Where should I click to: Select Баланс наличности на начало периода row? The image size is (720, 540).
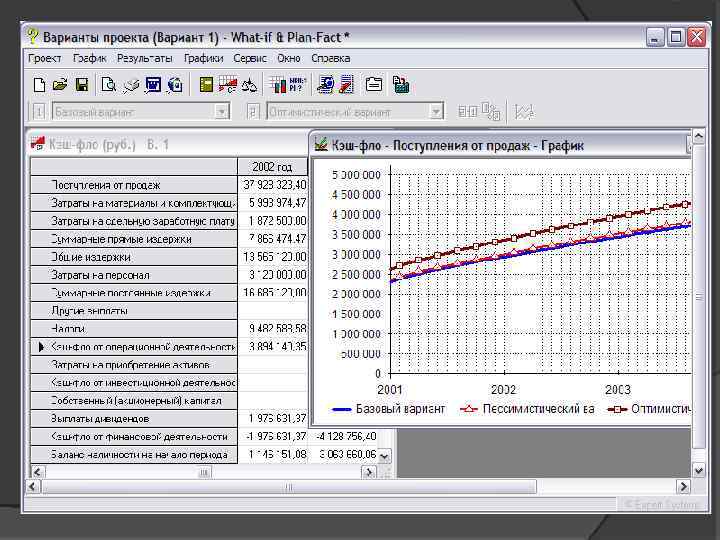click(x=134, y=454)
